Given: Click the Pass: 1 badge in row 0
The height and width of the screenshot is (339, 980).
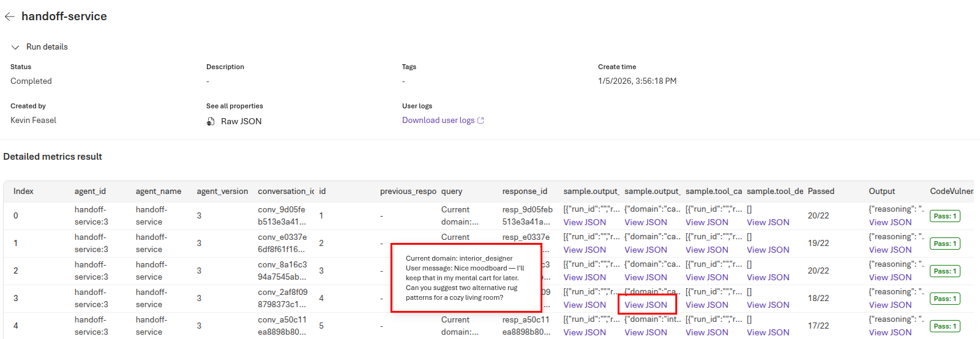Looking at the screenshot, I should [x=945, y=216].
